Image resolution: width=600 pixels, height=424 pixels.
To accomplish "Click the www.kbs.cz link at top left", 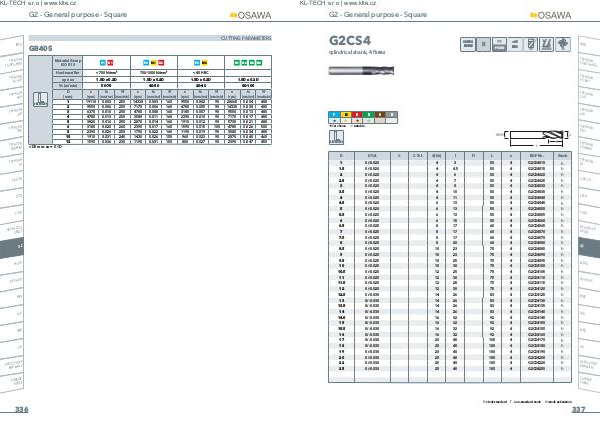I will click(60, 3).
